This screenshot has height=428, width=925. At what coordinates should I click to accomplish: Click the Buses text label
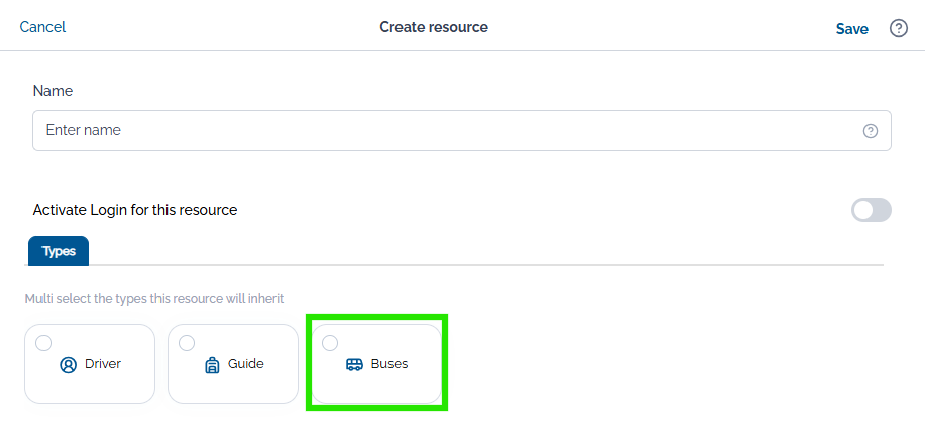[x=389, y=364]
